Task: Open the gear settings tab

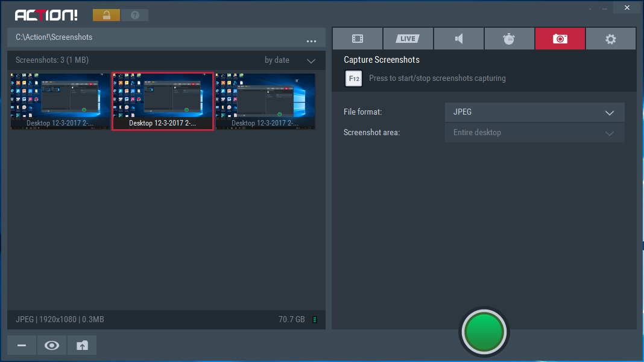Action: coord(611,39)
